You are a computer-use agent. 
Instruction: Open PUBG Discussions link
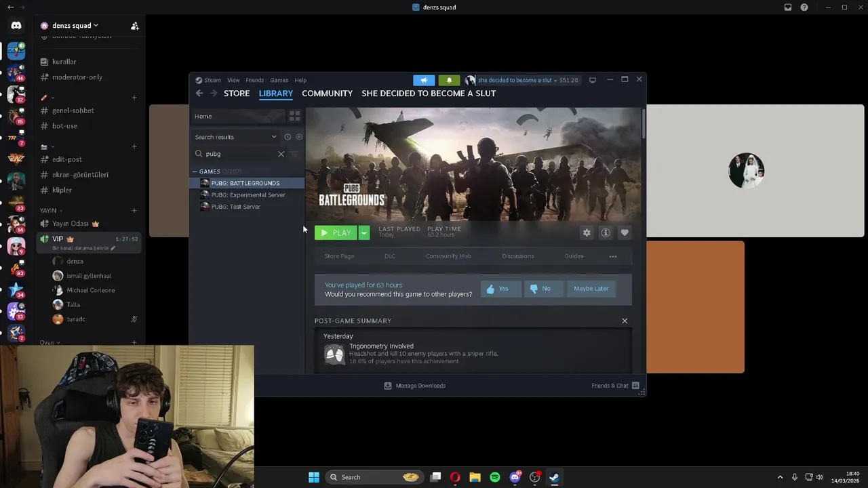point(518,256)
